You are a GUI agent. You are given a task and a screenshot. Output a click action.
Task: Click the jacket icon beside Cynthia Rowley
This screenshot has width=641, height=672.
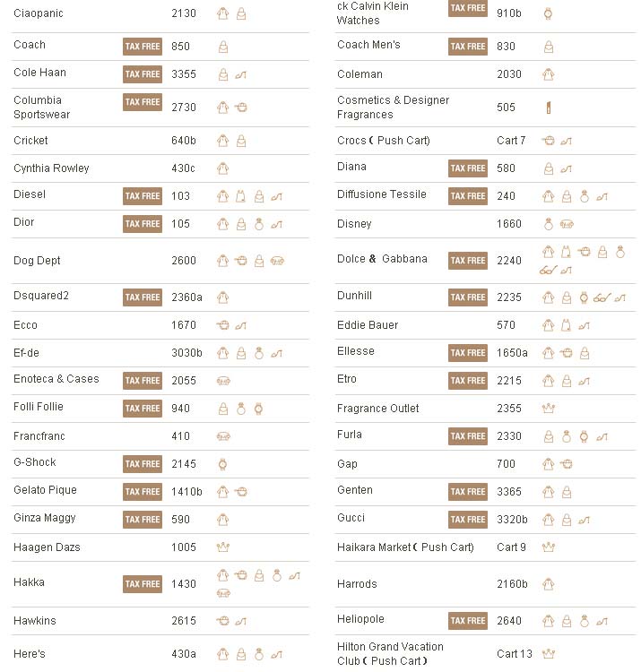(223, 168)
